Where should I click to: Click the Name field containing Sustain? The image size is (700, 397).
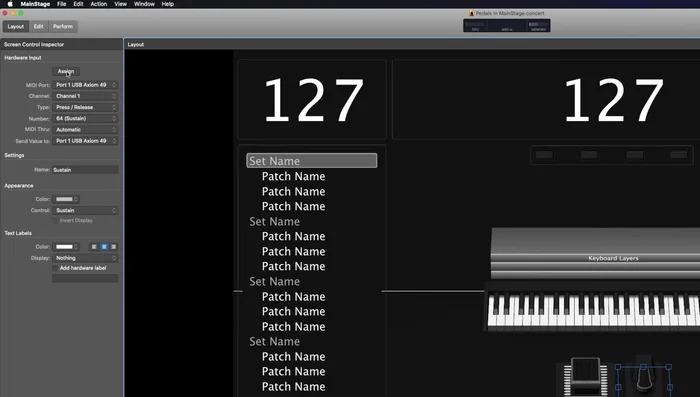point(85,170)
